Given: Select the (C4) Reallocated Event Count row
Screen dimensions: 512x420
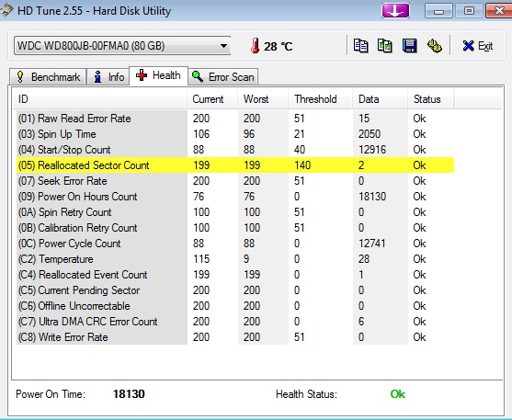Looking at the screenshot, I should (x=235, y=275).
